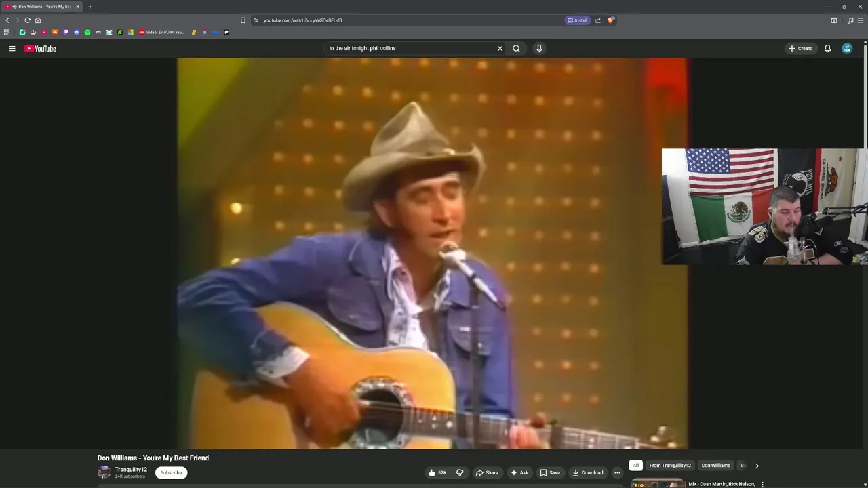The width and height of the screenshot is (868, 488).
Task: Select the All filter chip
Action: pyautogui.click(x=635, y=466)
